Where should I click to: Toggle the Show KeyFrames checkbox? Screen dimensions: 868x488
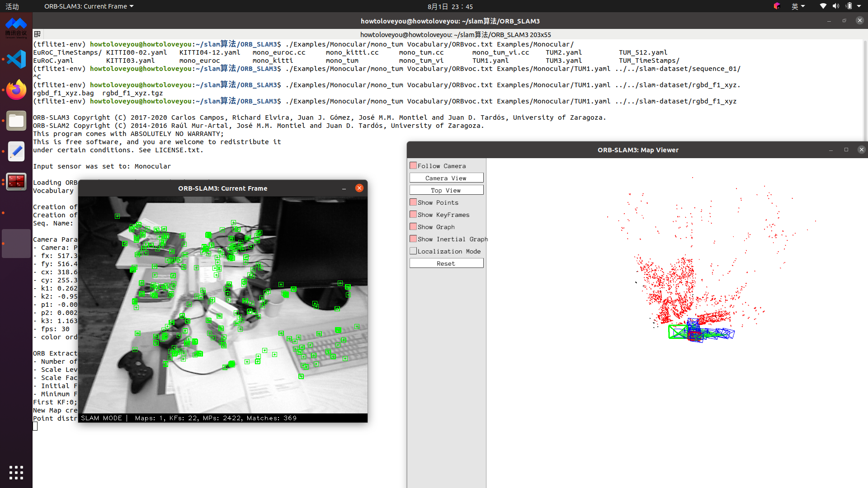point(413,214)
